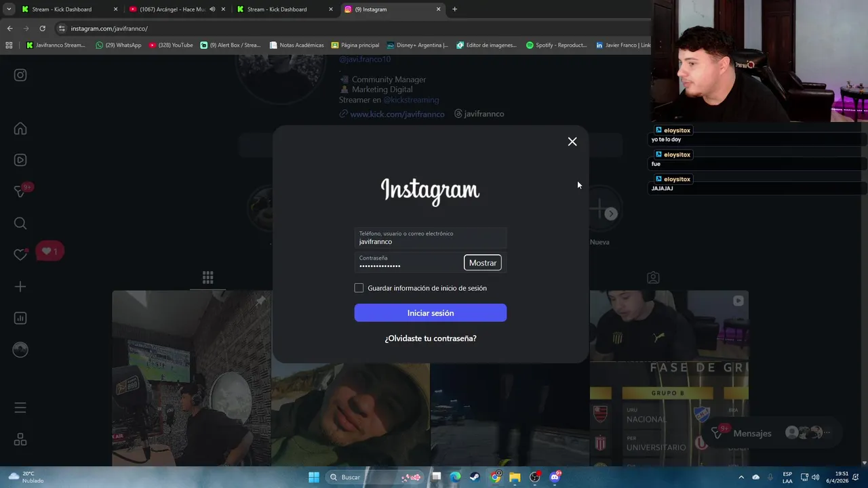Open the (29) WhatsApp bookmark
The image size is (868, 488).
tap(119, 45)
